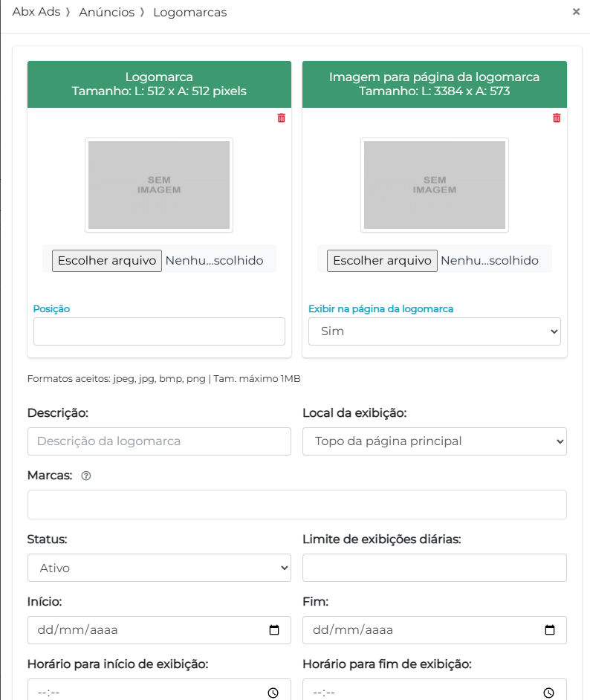Screen dimensions: 590x700
Task: Delete the logomarca page image via trash icon
Action: pos(557,117)
